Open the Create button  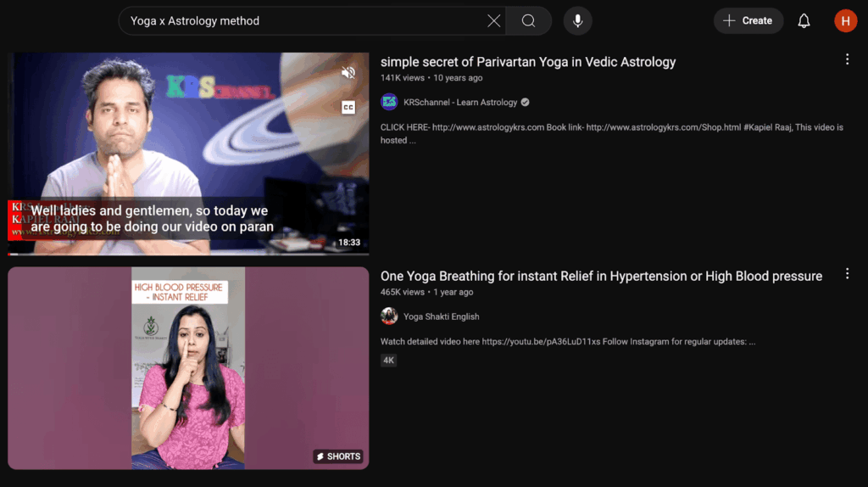(x=748, y=21)
